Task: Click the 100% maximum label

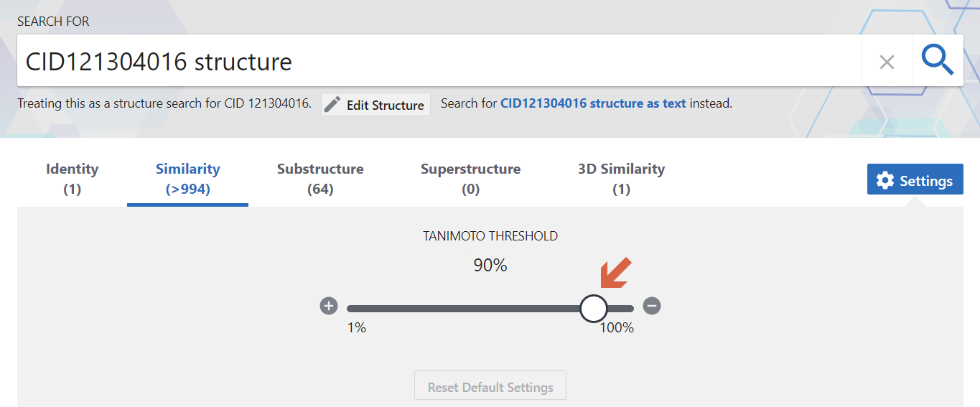Action: [617, 327]
